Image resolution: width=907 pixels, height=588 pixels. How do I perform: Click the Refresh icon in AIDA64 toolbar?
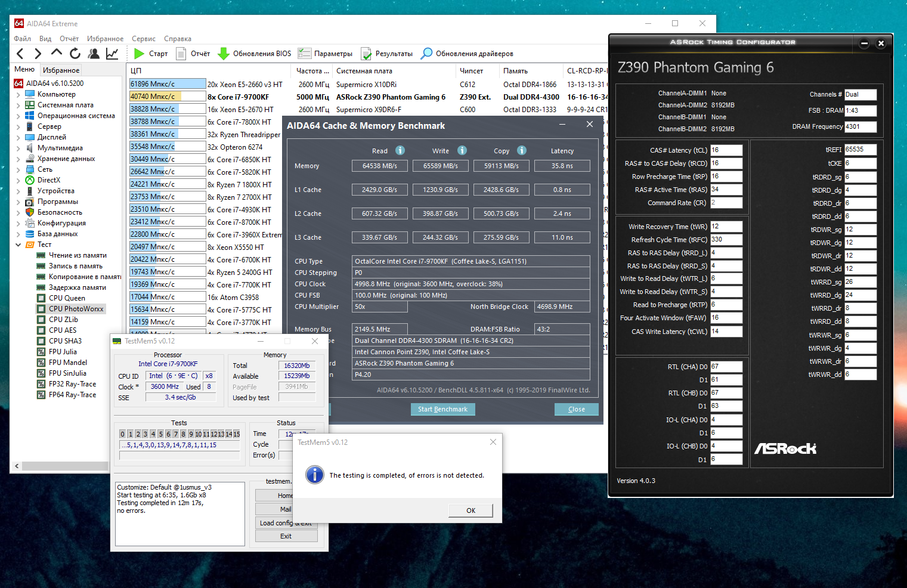click(75, 54)
